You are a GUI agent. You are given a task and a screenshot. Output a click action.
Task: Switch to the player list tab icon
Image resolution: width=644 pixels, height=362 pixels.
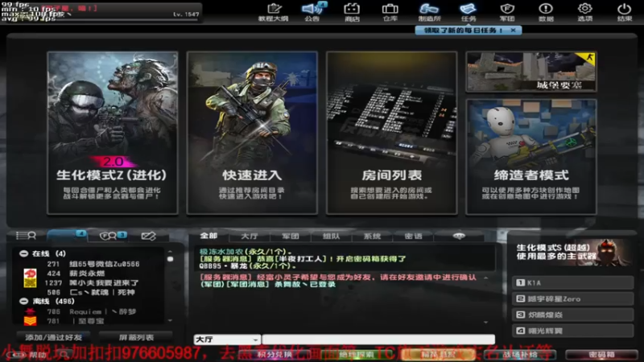tap(26, 236)
